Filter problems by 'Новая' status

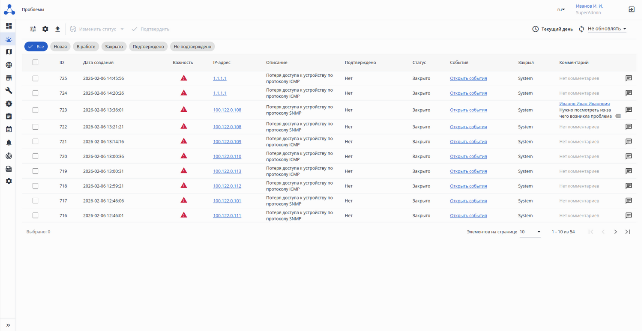(x=60, y=47)
